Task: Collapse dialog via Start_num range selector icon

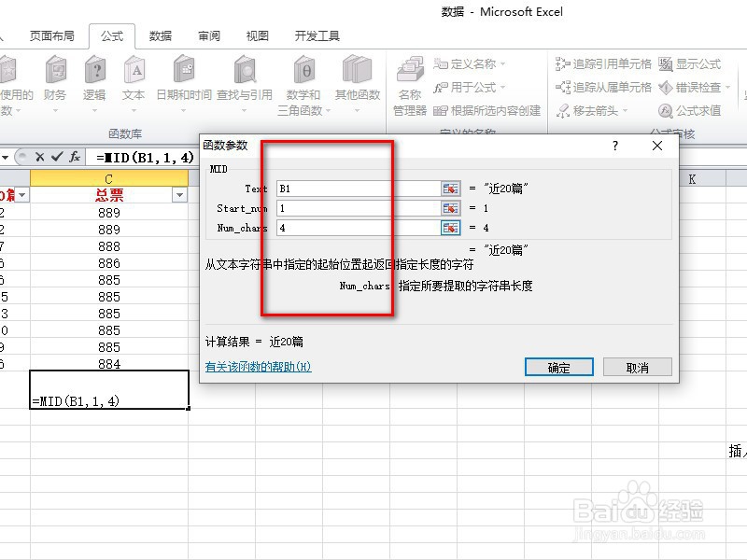Action: coord(450,208)
